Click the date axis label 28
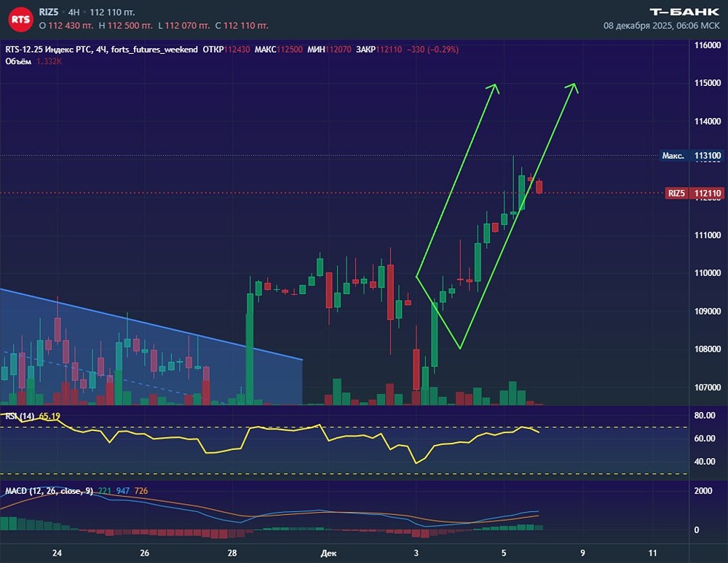This screenshot has width=728, height=563. click(232, 553)
